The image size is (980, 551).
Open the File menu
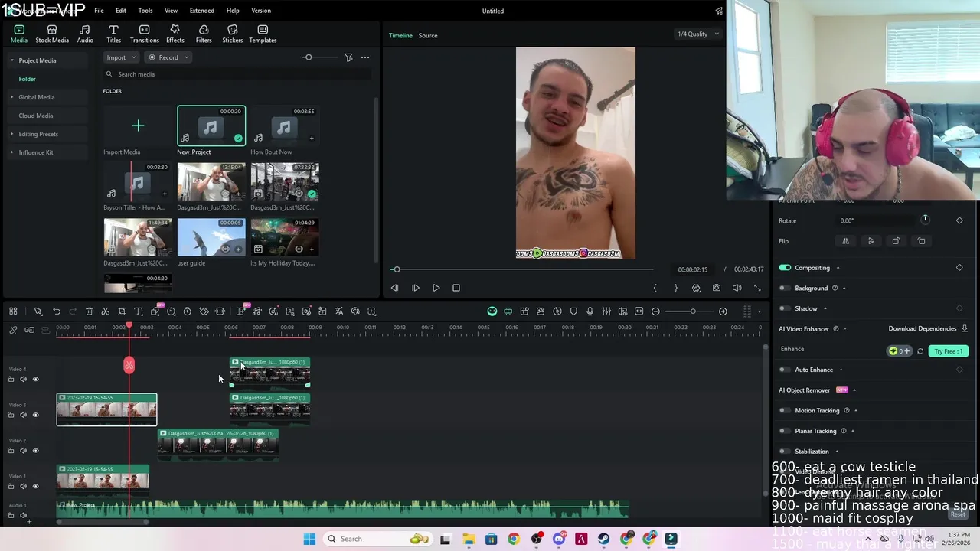point(99,11)
